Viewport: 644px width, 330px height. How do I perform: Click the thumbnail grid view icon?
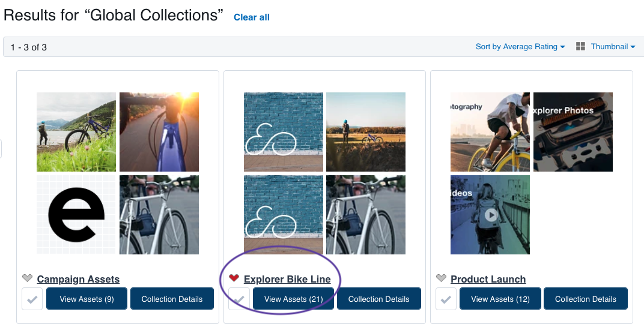[x=580, y=46]
